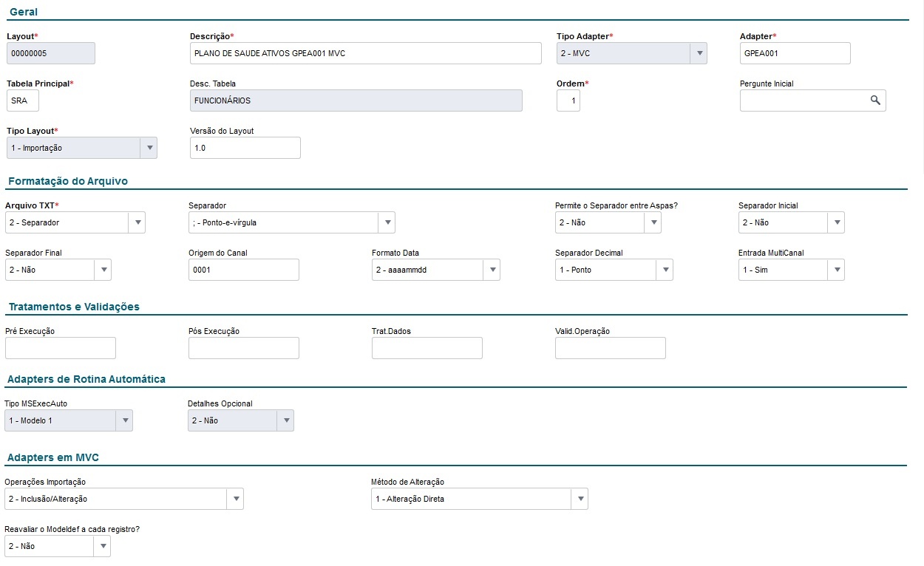
Task: Click the Adapter input field
Action: [x=795, y=53]
